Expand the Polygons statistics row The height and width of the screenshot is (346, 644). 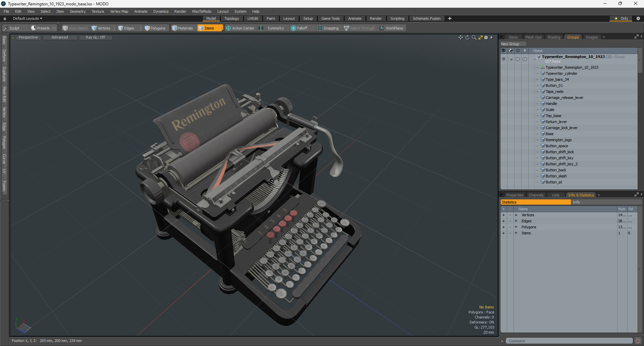[x=516, y=227]
